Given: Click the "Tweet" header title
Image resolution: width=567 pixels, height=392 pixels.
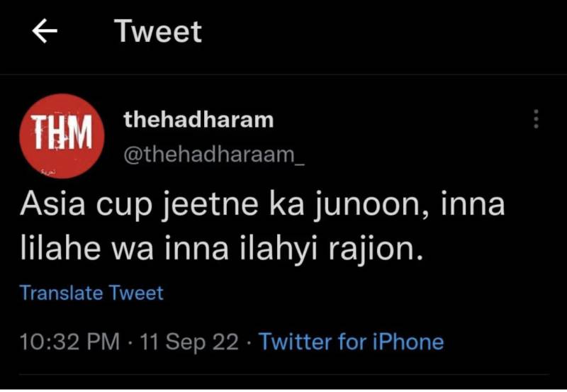Looking at the screenshot, I should point(158,32).
